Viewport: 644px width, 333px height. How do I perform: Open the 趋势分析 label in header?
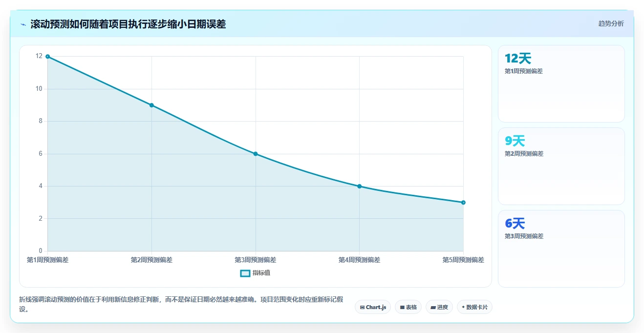tap(611, 23)
